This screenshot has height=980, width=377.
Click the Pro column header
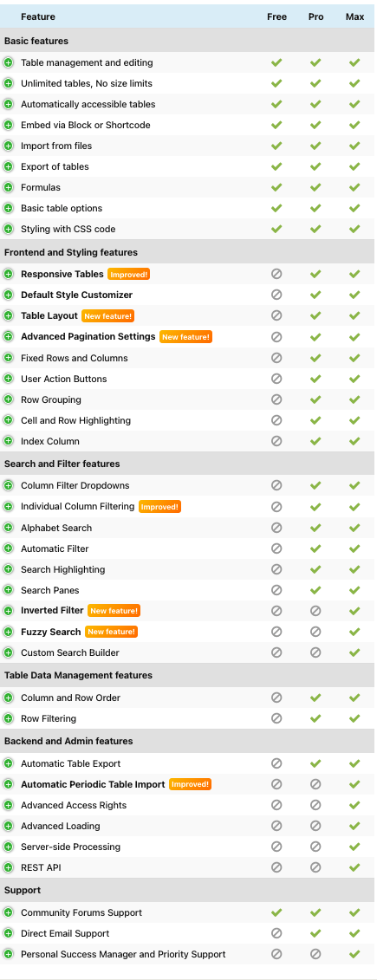pos(315,16)
